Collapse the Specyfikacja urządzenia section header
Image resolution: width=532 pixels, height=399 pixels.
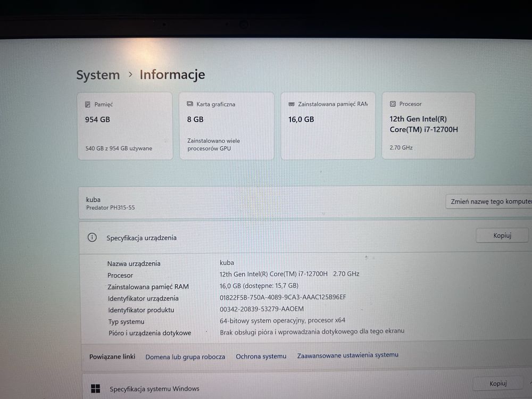click(x=305, y=237)
